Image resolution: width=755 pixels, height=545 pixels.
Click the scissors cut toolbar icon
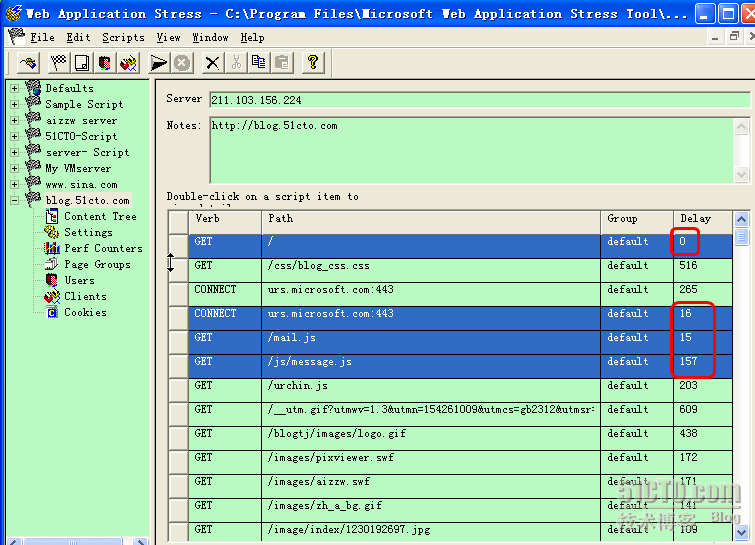236,63
